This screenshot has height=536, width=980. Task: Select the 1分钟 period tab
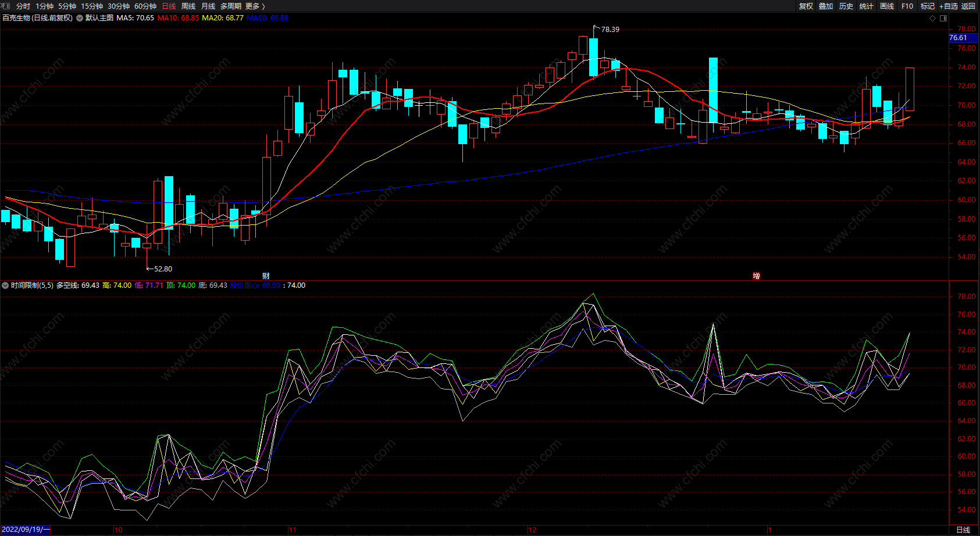[44, 6]
